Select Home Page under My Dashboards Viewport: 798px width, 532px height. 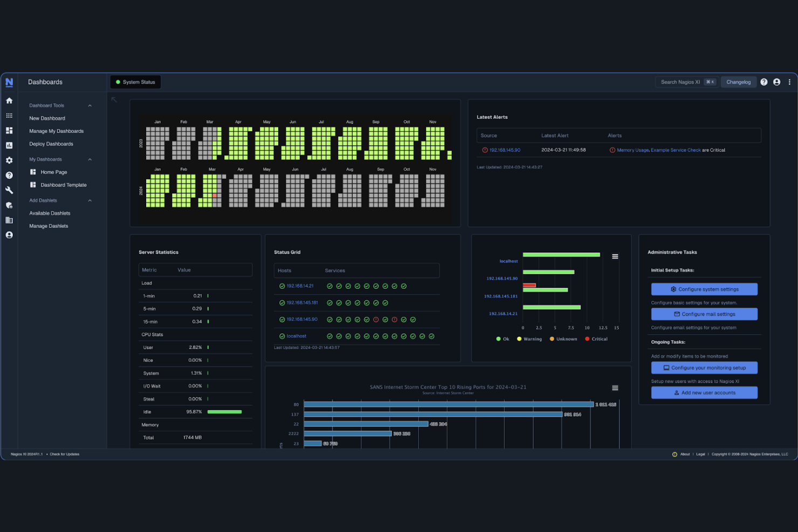pyautogui.click(x=53, y=172)
